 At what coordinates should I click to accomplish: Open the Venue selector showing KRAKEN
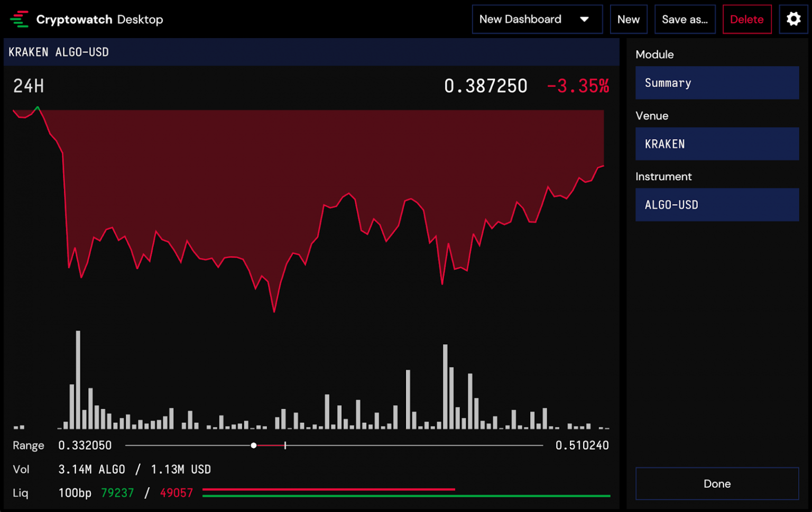[717, 144]
